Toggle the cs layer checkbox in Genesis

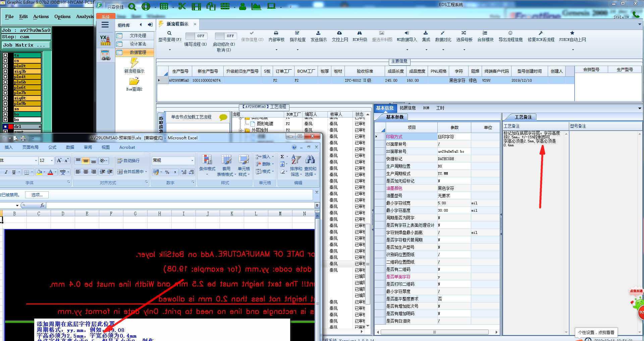pos(5,61)
